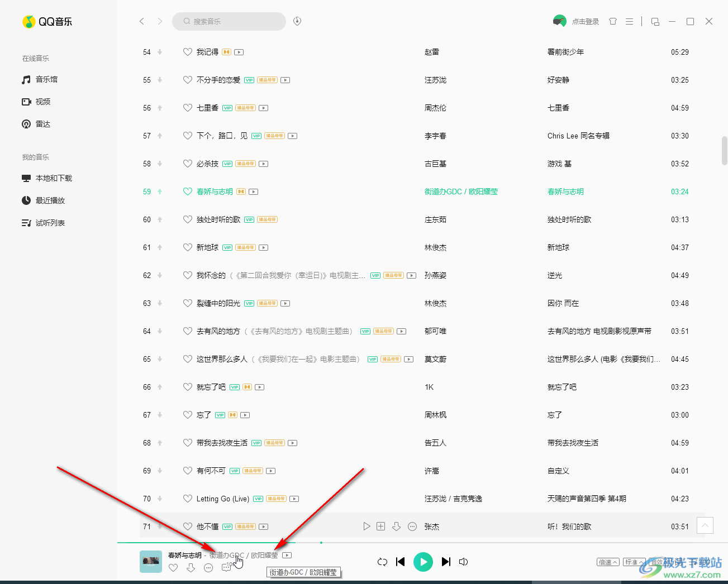
Task: Click the vertical list scrollbar thumb
Action: coord(725,150)
